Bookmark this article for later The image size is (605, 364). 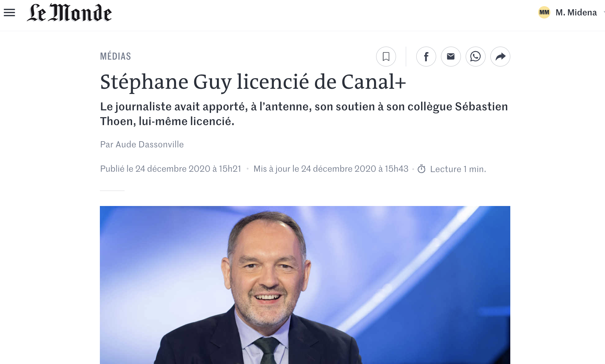386,57
